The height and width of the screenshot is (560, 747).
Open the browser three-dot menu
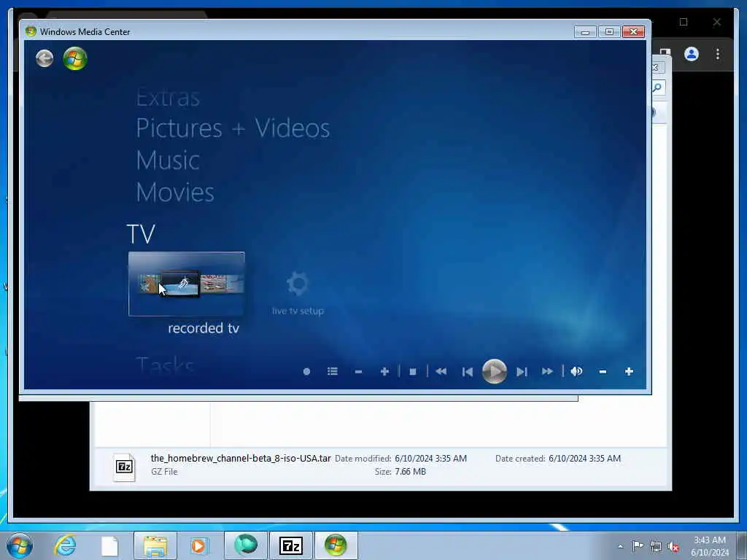click(x=718, y=54)
